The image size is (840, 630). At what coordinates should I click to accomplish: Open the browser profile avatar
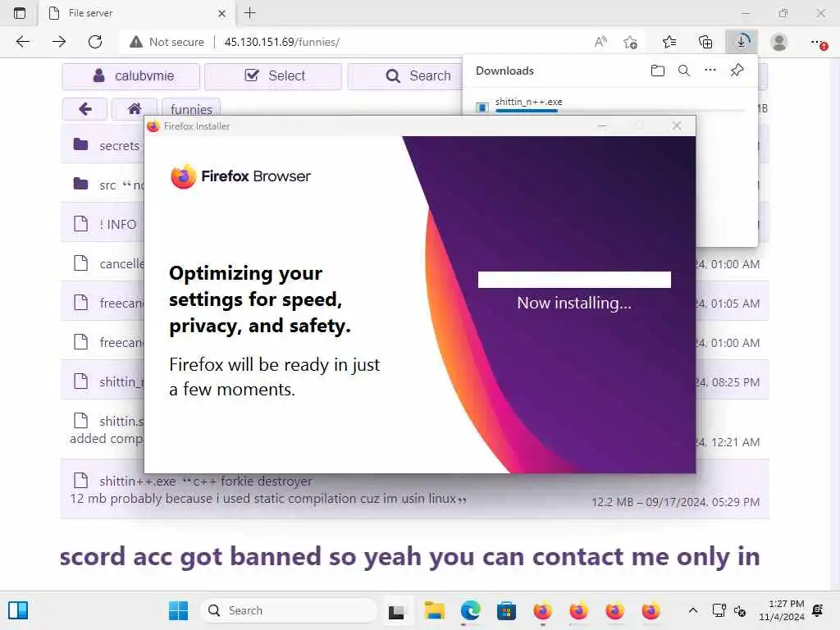pyautogui.click(x=779, y=42)
